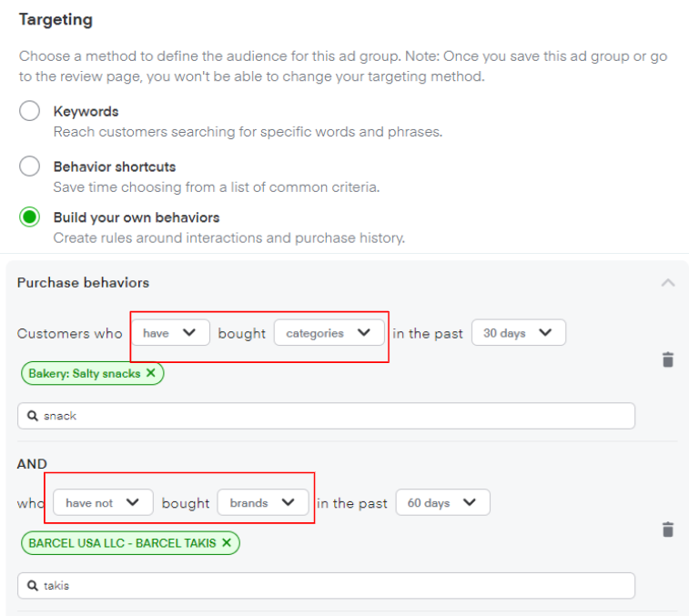
Task: Expand the '60 days' time range dropdown
Action: (x=441, y=502)
